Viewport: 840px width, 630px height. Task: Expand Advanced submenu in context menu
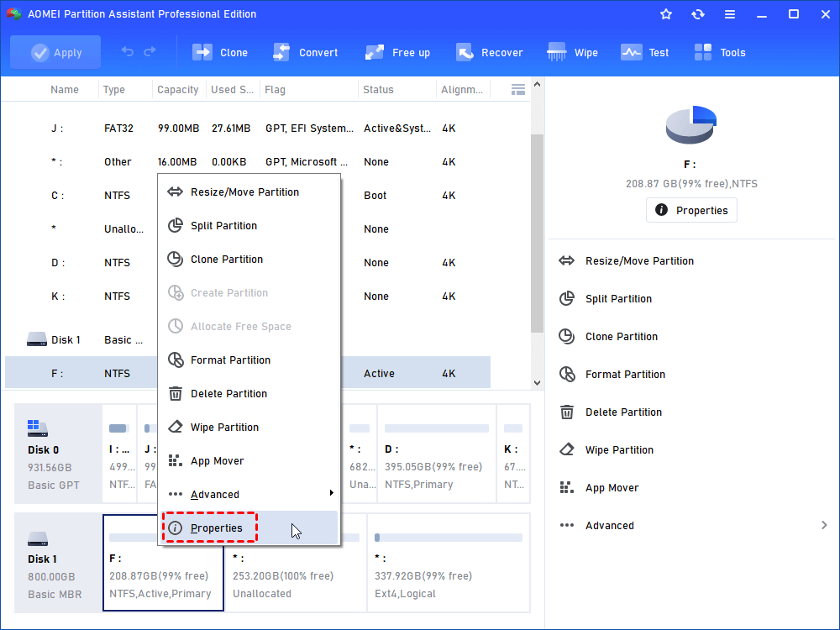pyautogui.click(x=249, y=495)
